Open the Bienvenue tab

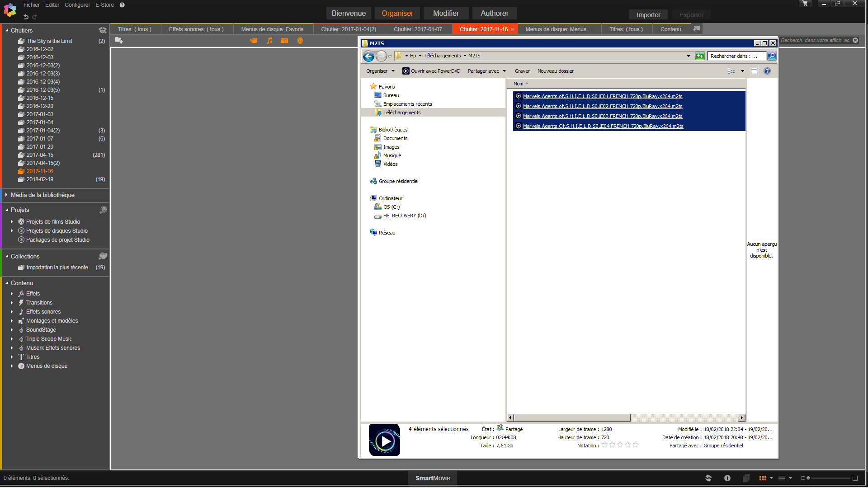[349, 14]
